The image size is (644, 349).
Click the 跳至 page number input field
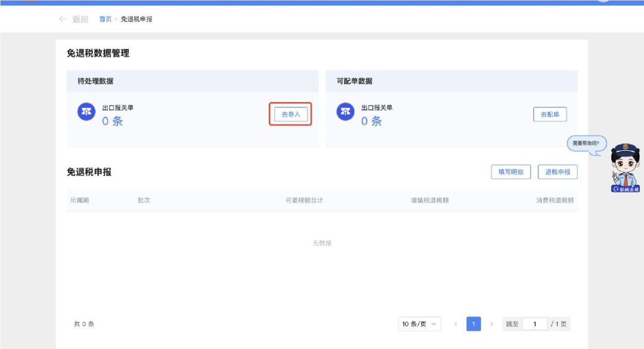click(535, 324)
